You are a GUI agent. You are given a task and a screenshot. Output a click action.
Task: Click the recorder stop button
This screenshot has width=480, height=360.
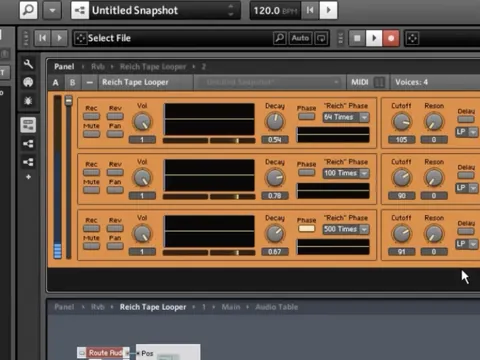pos(357,38)
